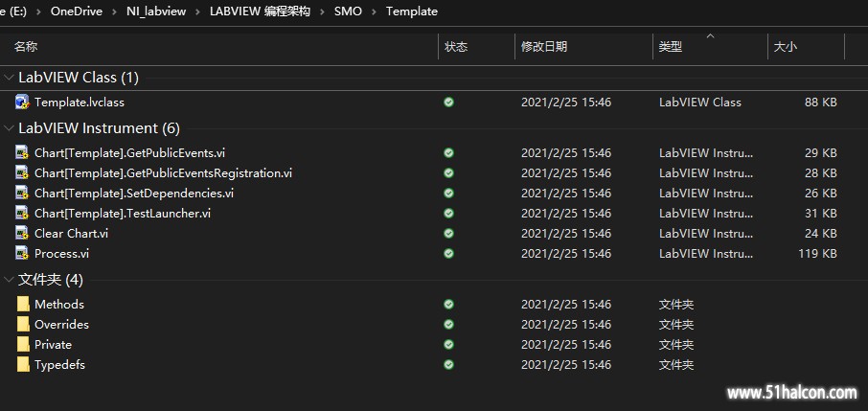Open breadcrumb chevron after OneDrive
This screenshot has height=411, width=868.
pos(115,11)
